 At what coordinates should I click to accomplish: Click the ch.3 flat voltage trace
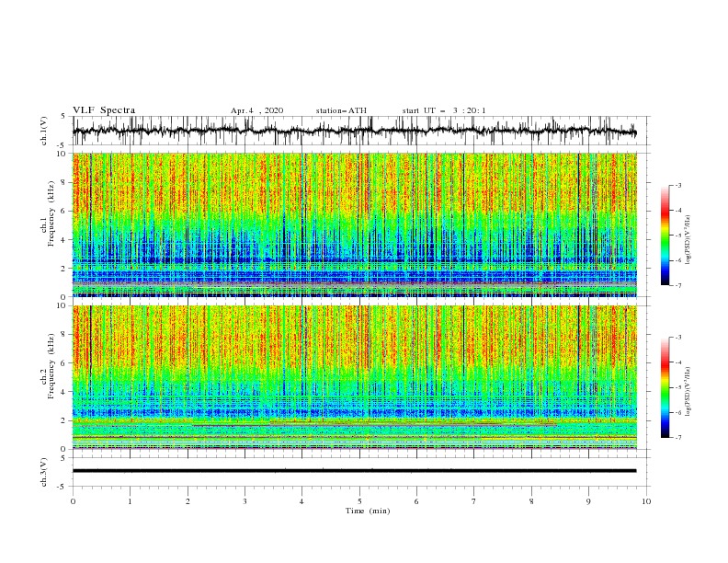tap(354, 471)
